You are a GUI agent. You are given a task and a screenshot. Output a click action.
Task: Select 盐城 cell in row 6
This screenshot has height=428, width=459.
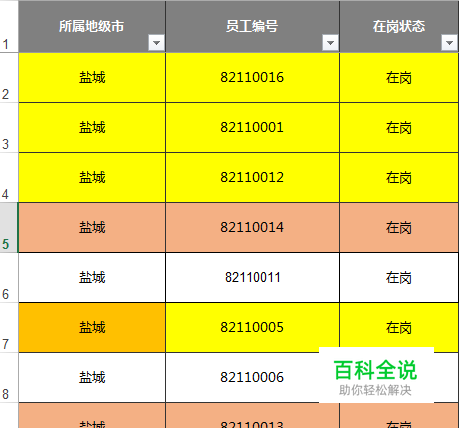[x=92, y=278]
